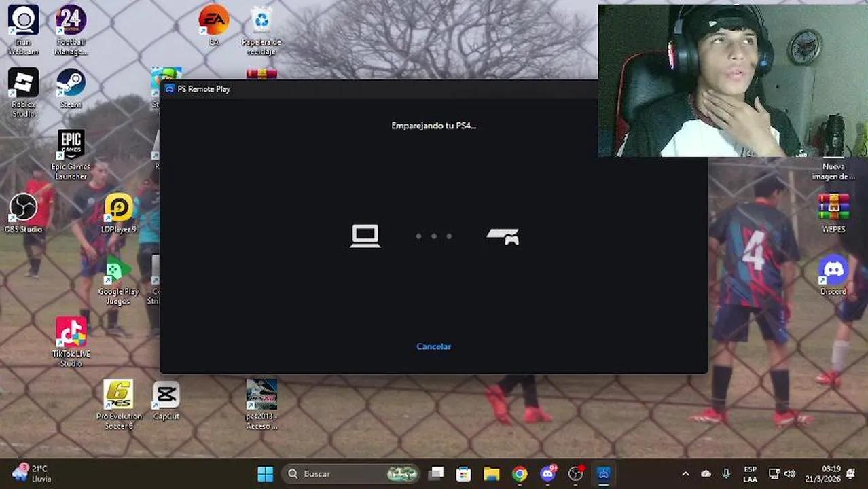The width and height of the screenshot is (868, 489).
Task: Select the Steam desktop shortcut
Action: [x=71, y=88]
